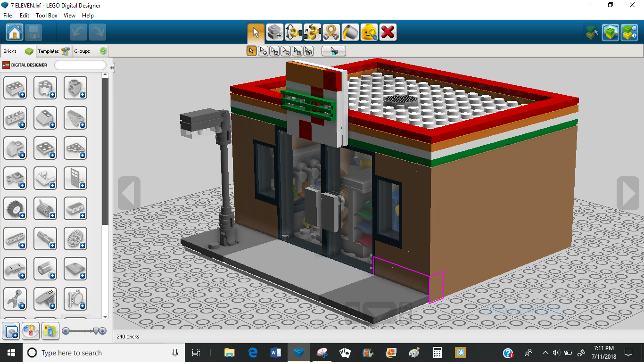Click the Home button icon
The width and height of the screenshot is (644, 362).
[x=15, y=33]
